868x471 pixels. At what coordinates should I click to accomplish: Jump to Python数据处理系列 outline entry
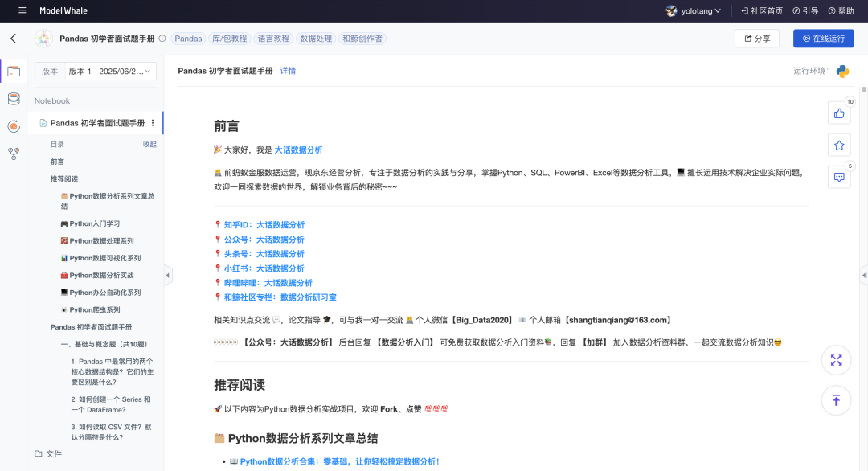coord(97,241)
